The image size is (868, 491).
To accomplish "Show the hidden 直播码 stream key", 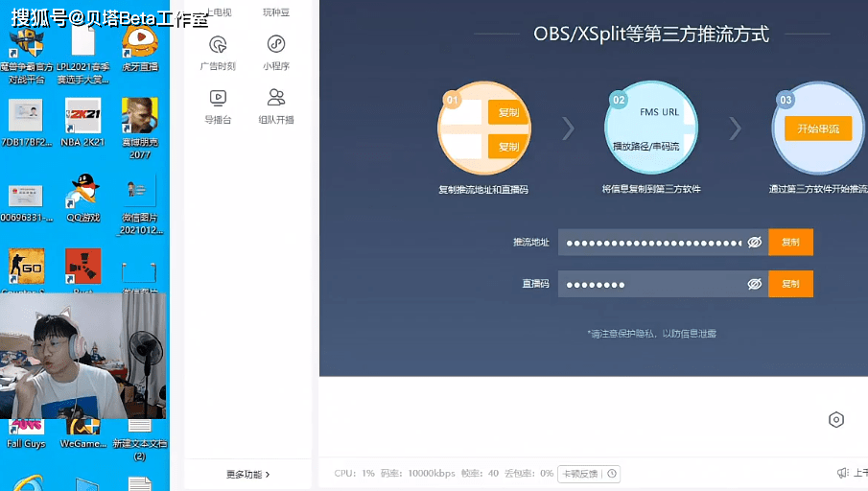I will 755,284.
